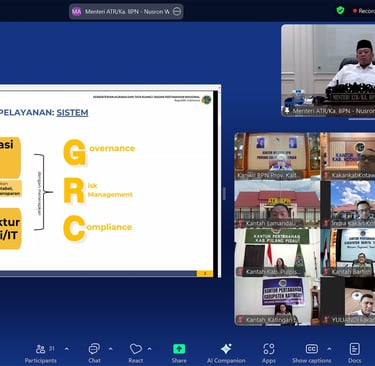Click the muted mic icon on YULIANA tile
This screenshot has width=375, height=366.
click(326, 320)
